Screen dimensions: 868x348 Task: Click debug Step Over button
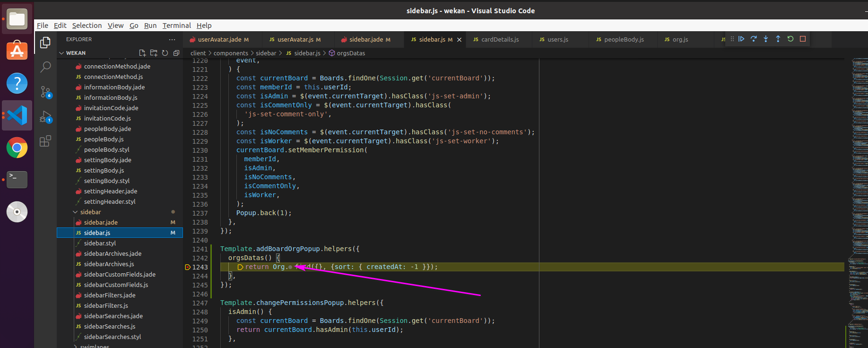[754, 39]
